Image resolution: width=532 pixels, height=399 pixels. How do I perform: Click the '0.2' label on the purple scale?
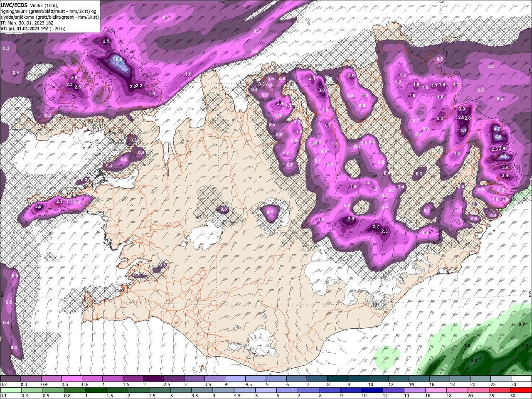[3, 384]
